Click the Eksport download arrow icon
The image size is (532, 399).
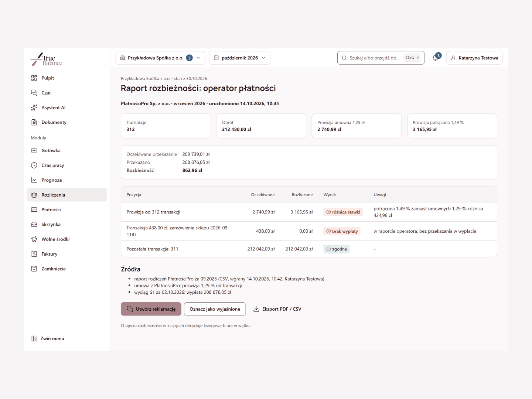click(256, 309)
